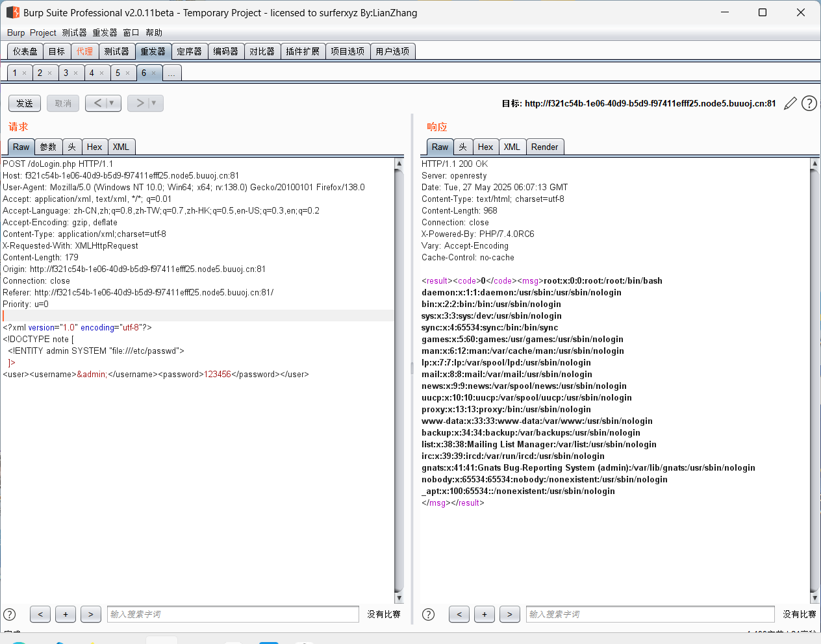Click the 发送 send button
The width and height of the screenshot is (821, 644).
click(25, 103)
